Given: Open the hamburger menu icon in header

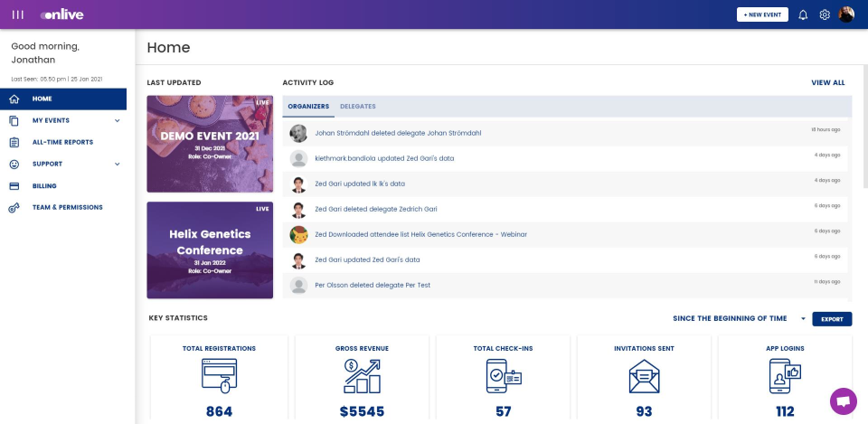Looking at the screenshot, I should click(18, 14).
